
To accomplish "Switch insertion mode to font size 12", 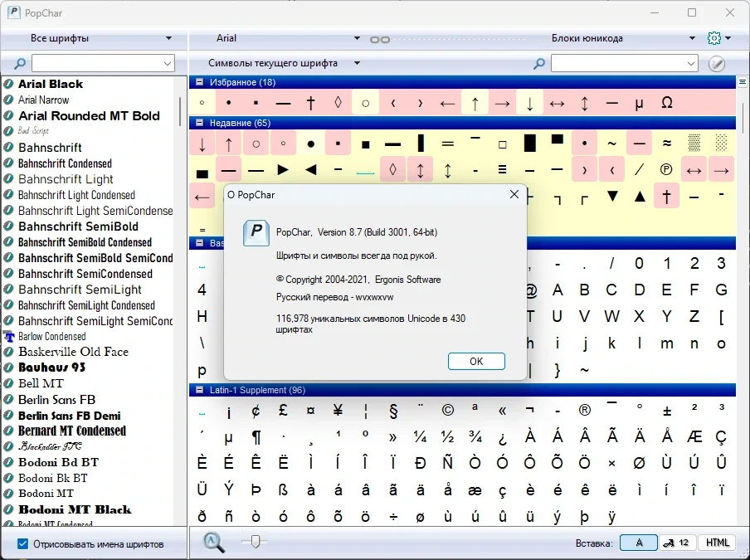I will click(677, 543).
